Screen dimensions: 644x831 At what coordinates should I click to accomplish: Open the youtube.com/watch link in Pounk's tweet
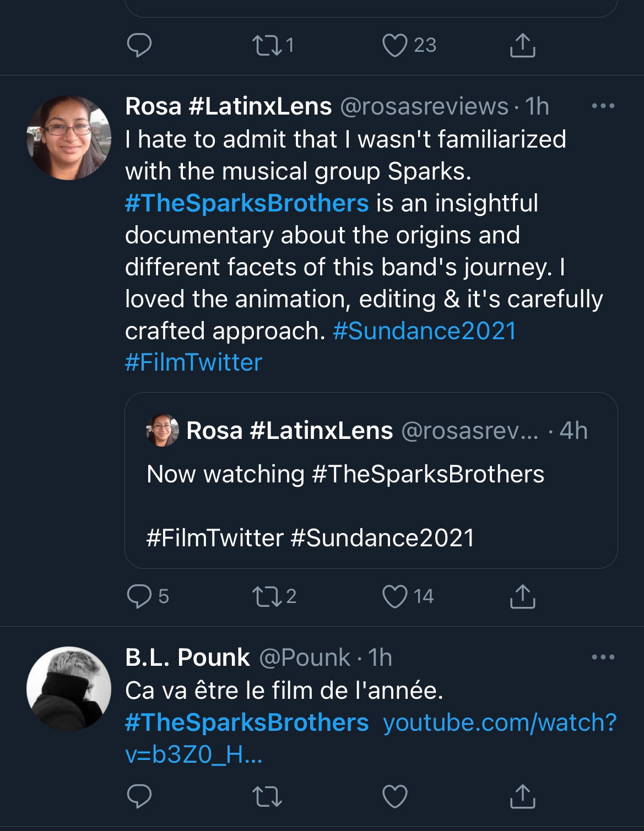(499, 723)
